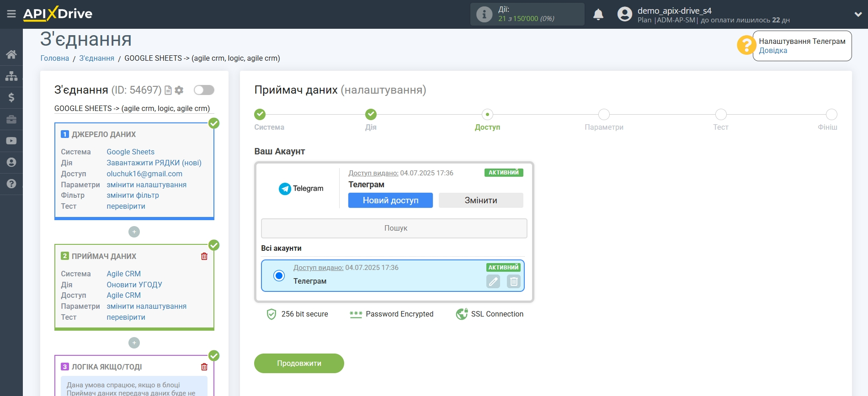Focus the Пошук search field
The height and width of the screenshot is (396, 868).
394,228
